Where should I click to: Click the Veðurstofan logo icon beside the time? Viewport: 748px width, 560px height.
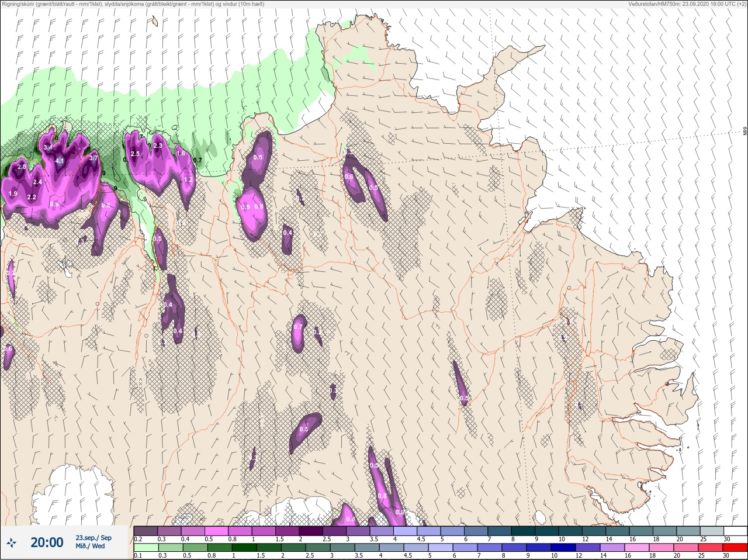pos(11,543)
